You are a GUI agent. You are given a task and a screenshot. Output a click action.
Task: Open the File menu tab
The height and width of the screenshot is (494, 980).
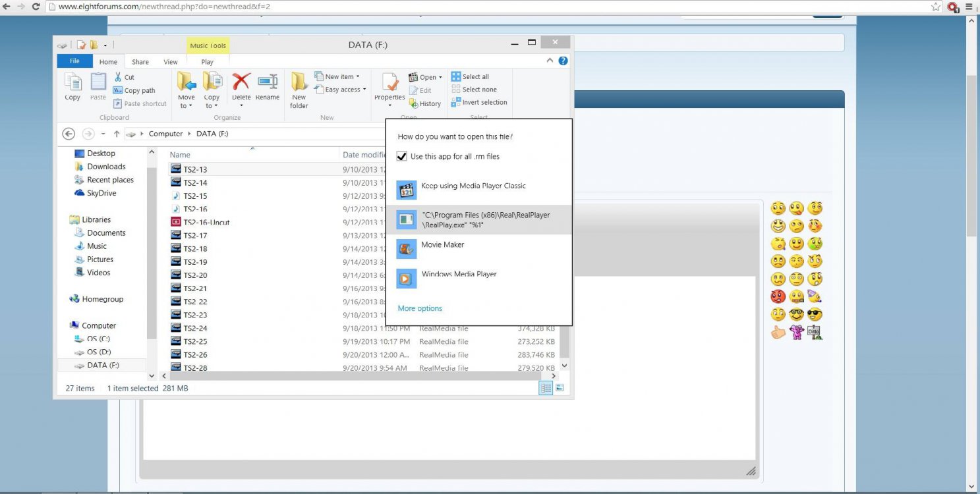[x=74, y=61]
